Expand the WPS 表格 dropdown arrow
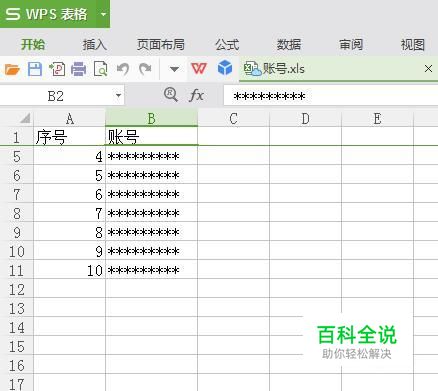This screenshot has width=438, height=391. point(103,14)
